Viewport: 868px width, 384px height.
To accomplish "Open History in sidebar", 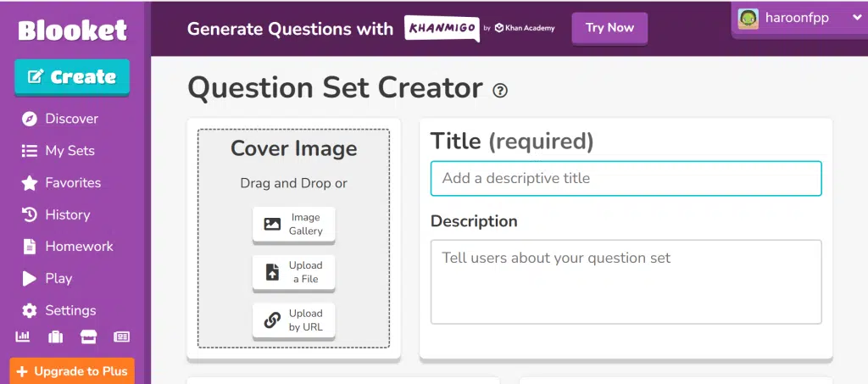I will coord(67,215).
